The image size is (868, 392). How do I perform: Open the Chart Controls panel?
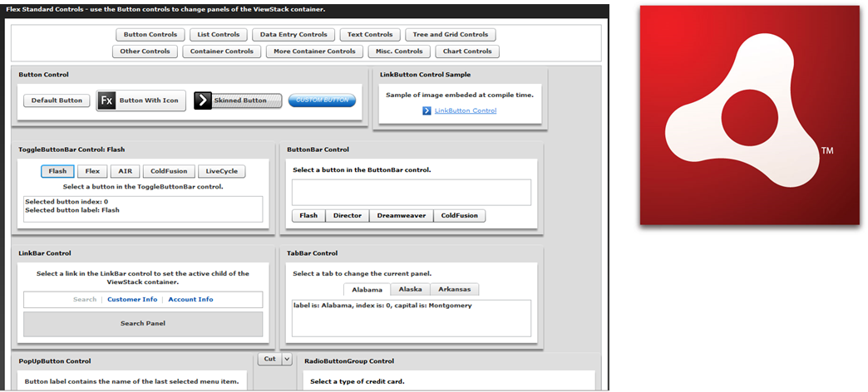click(x=467, y=51)
